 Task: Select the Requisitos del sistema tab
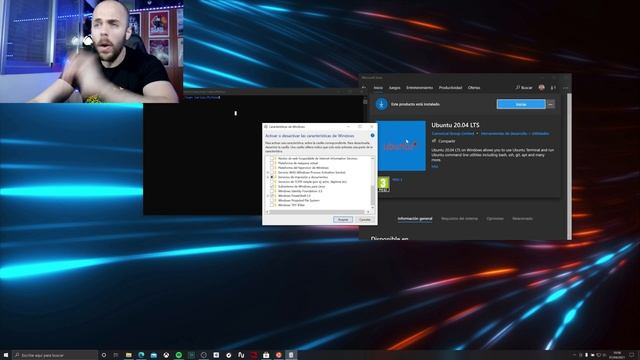(459, 219)
